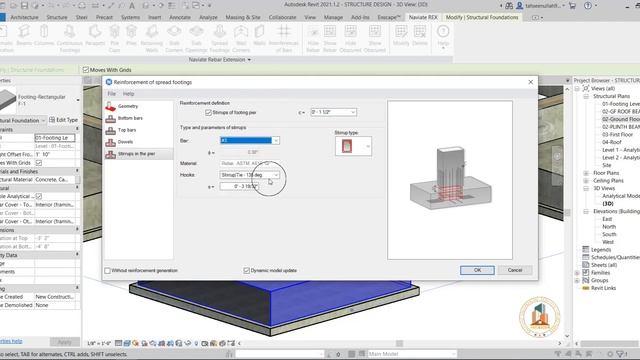This screenshot has width=640, height=360.
Task: Open North elevation in Project Browser
Action: 609,227
